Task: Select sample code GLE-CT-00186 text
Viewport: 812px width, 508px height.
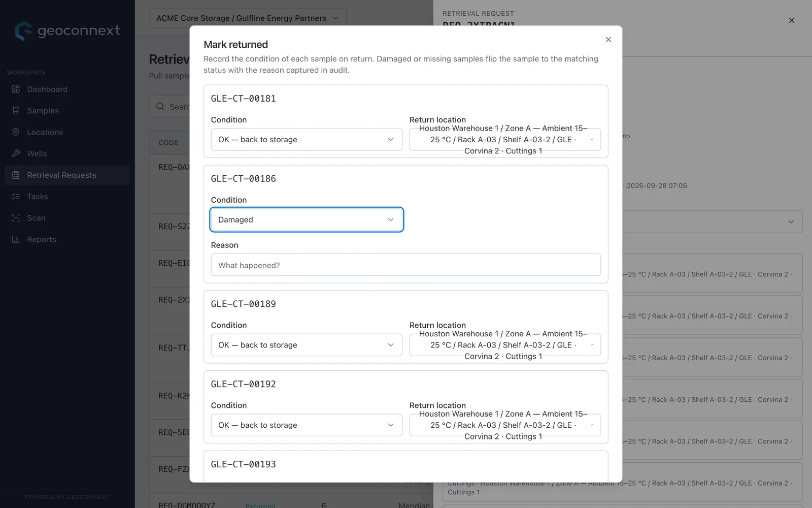Action: [244, 179]
